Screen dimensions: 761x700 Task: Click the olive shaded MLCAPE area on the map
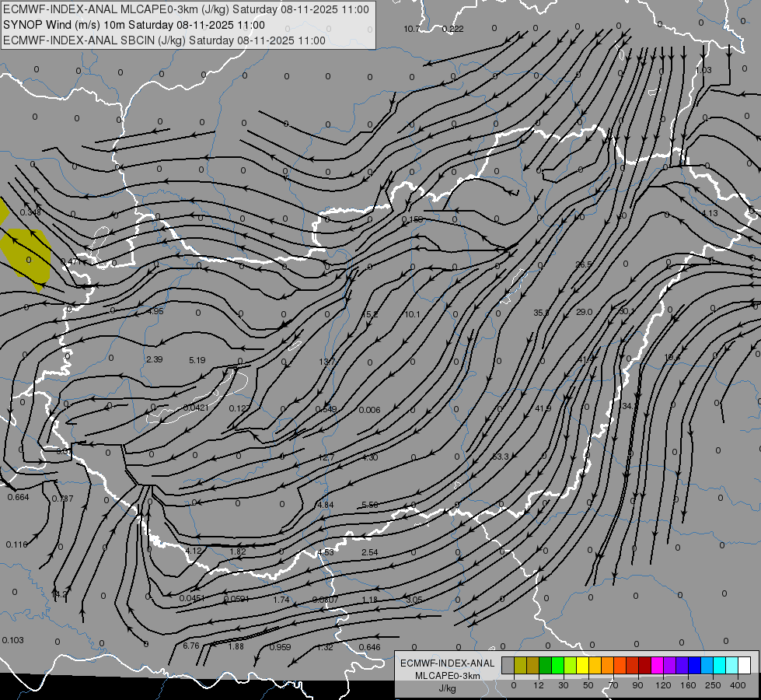(26, 257)
